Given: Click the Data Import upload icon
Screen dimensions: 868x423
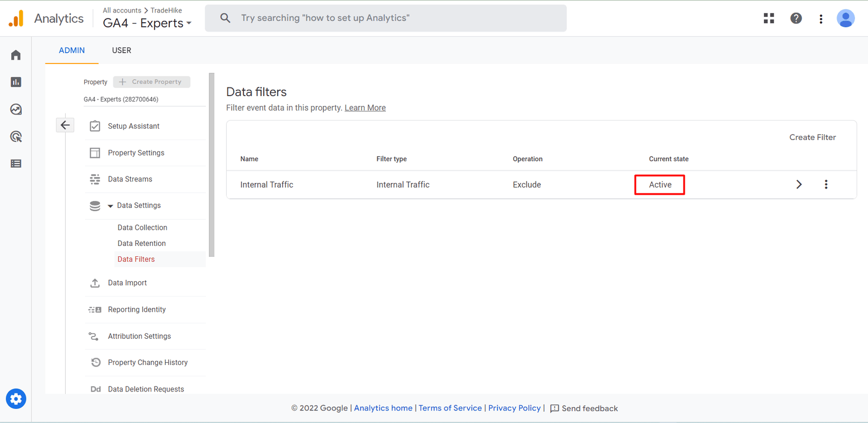Looking at the screenshot, I should click(x=95, y=283).
